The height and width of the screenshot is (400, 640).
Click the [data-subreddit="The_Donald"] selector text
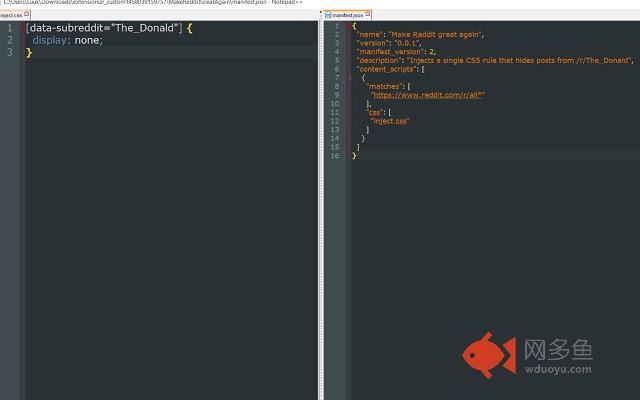104,28
